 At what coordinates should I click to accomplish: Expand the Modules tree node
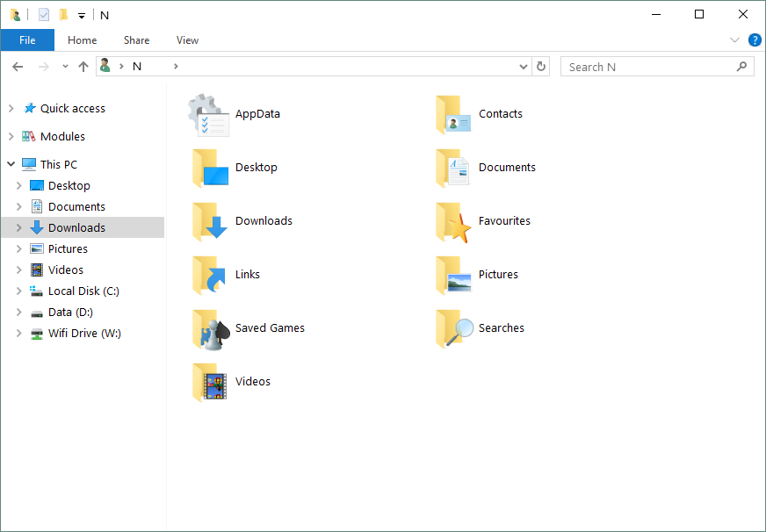click(x=11, y=137)
